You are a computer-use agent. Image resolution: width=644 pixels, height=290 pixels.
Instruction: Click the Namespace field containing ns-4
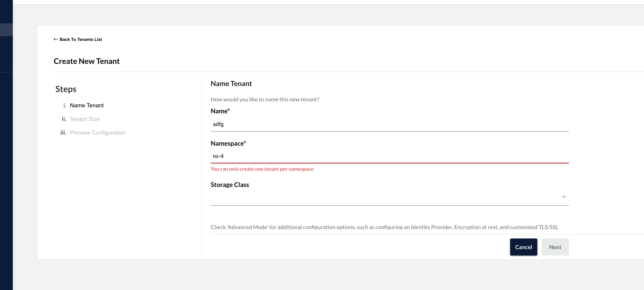pyautogui.click(x=390, y=156)
